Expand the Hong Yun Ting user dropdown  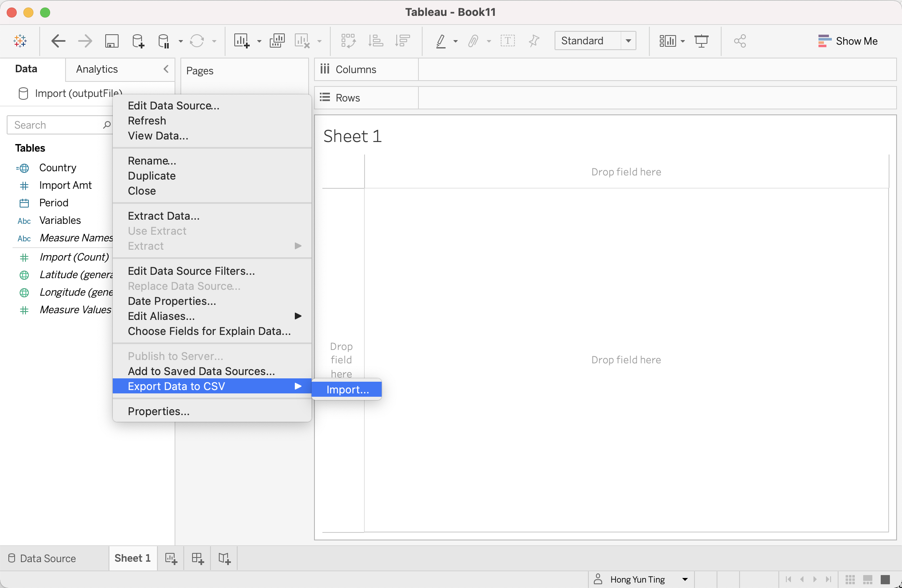click(x=685, y=579)
